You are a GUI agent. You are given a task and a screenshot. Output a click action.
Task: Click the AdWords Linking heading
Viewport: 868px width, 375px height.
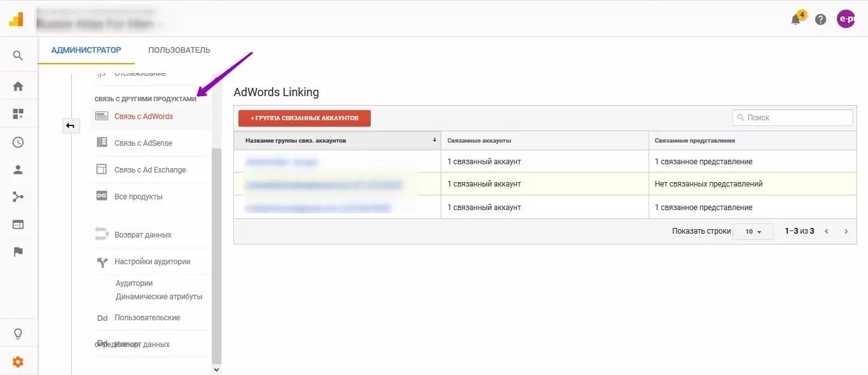pos(276,92)
